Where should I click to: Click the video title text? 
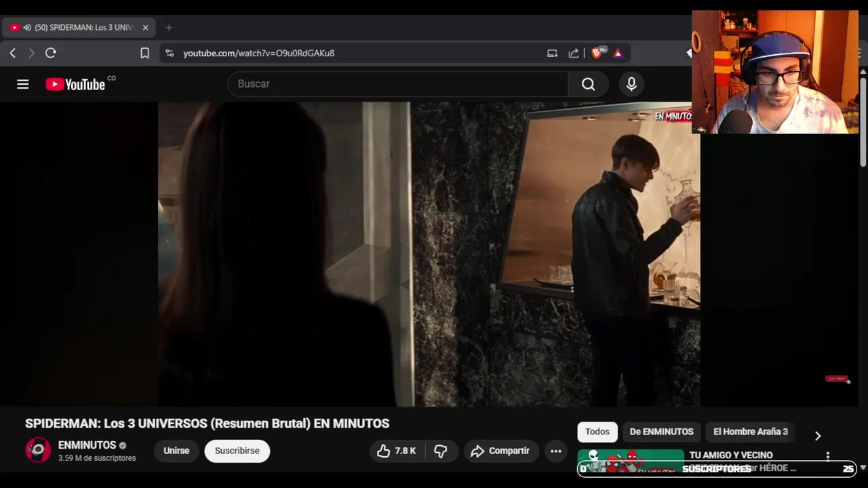click(208, 424)
